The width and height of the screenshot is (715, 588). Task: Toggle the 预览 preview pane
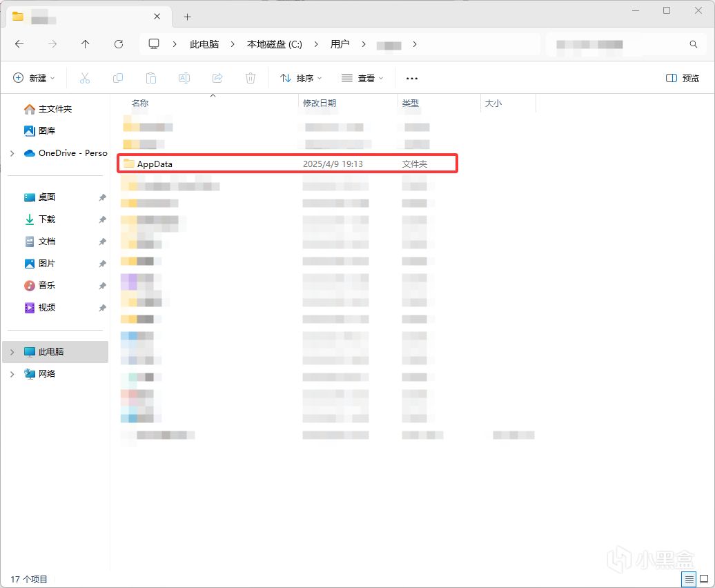point(683,79)
